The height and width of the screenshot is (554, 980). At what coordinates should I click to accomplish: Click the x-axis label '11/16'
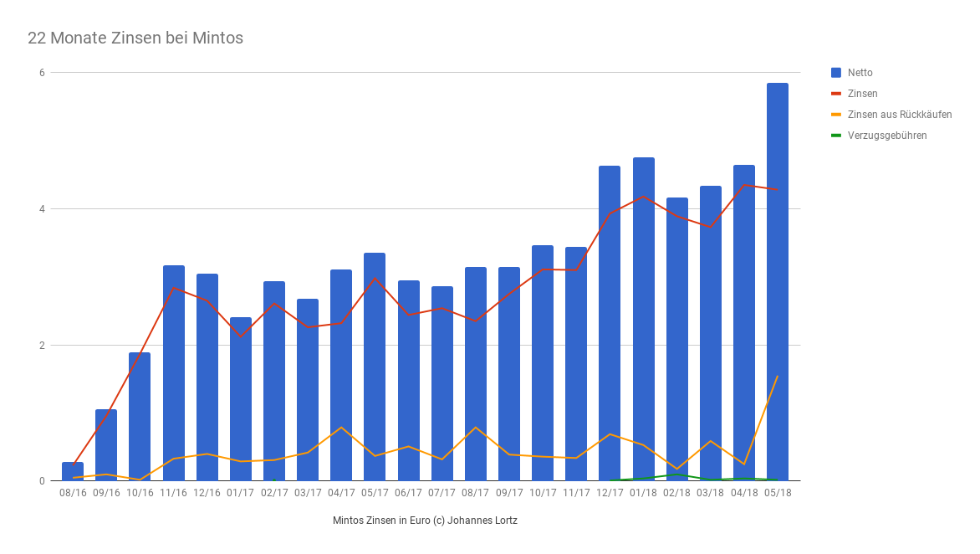(173, 493)
